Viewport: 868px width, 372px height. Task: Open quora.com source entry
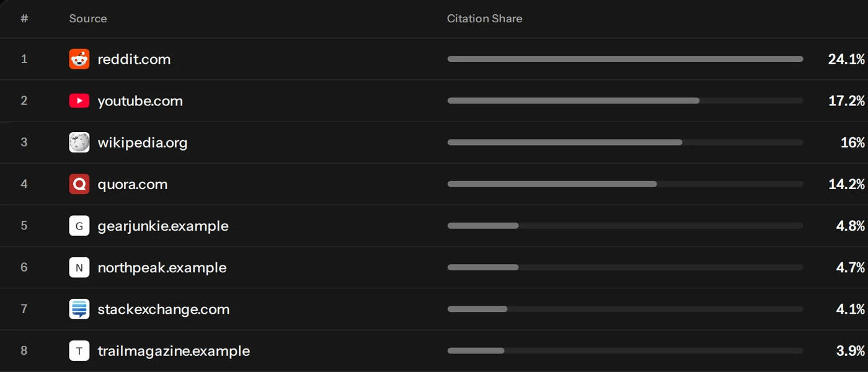click(x=133, y=184)
